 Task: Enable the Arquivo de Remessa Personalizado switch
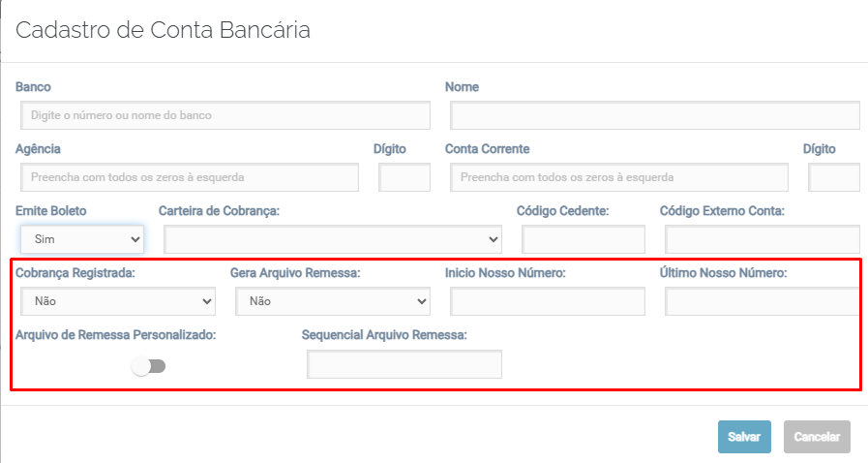click(x=150, y=366)
